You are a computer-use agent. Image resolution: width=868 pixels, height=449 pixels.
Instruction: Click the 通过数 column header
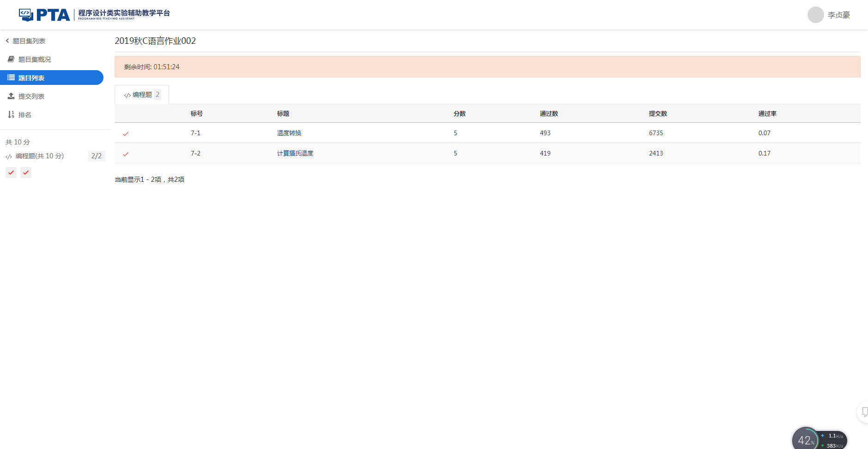[549, 114]
